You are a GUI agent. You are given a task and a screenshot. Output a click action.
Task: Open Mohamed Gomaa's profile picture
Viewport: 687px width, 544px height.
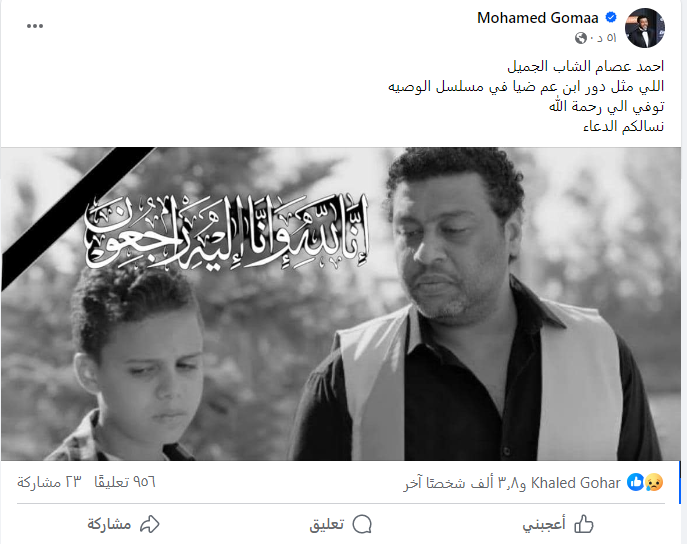click(x=645, y=28)
